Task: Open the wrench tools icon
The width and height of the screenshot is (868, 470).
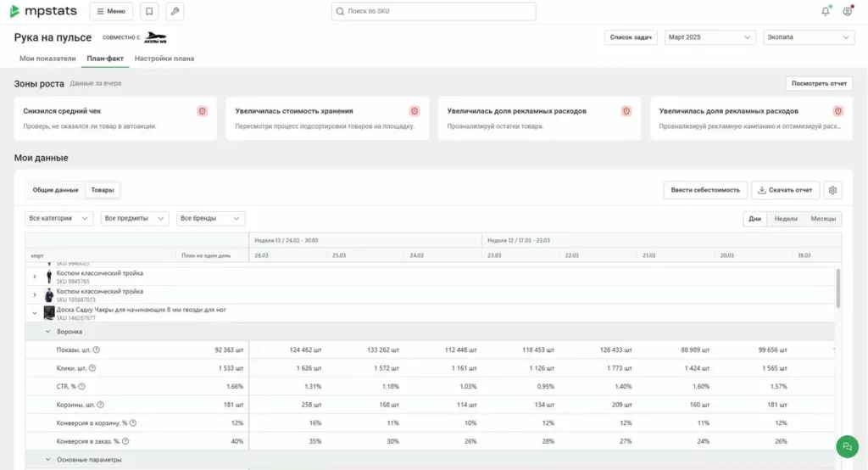Action: click(175, 12)
